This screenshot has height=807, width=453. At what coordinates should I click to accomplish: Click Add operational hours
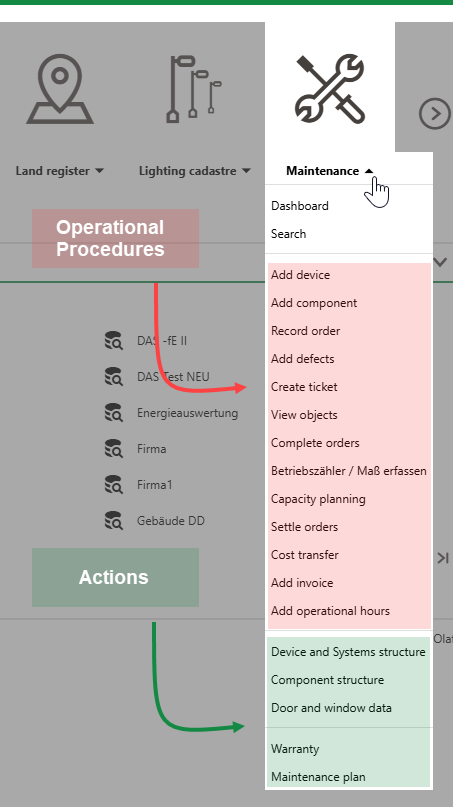pos(330,611)
